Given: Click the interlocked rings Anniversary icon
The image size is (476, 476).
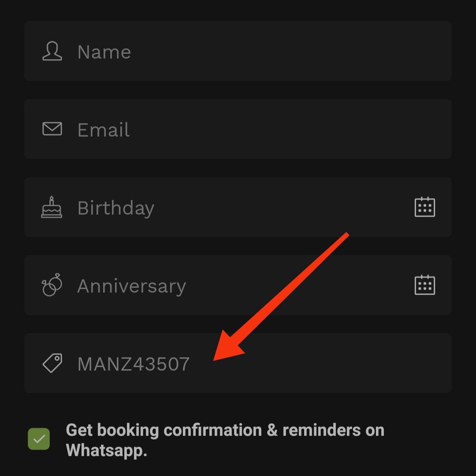Looking at the screenshot, I should pos(52,286).
